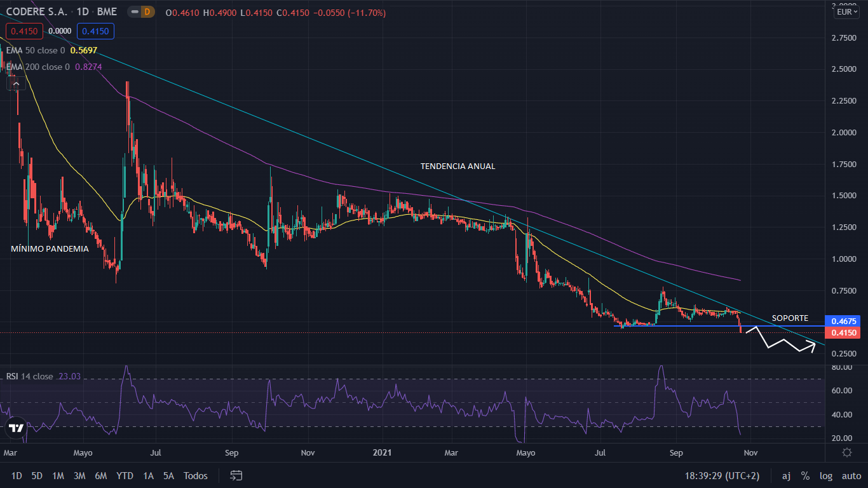Switch to the Todos time range

pos(196,475)
